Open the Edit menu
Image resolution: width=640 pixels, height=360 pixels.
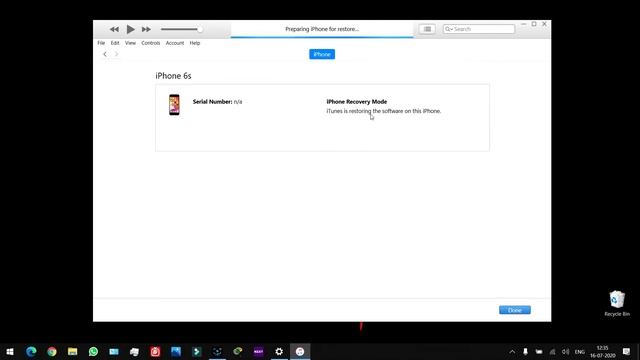tap(115, 43)
